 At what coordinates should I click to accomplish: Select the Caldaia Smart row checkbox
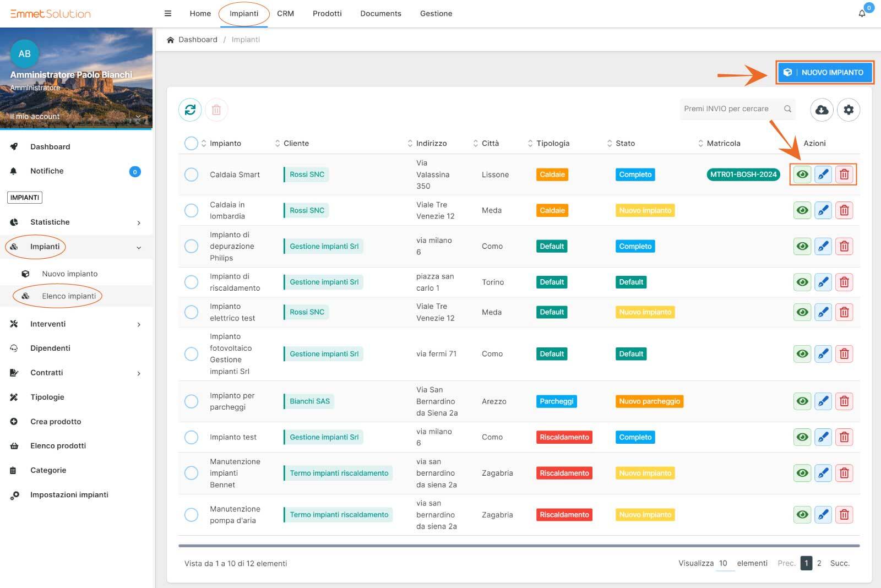click(191, 175)
